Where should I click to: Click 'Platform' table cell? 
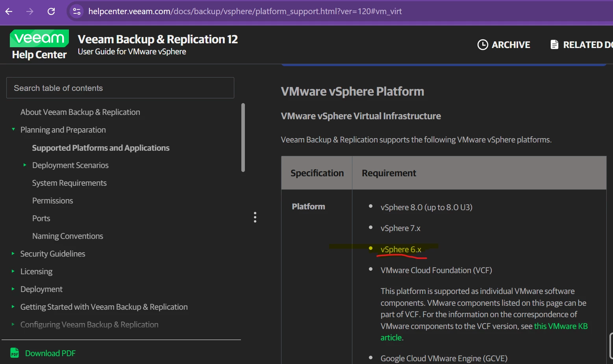(308, 207)
